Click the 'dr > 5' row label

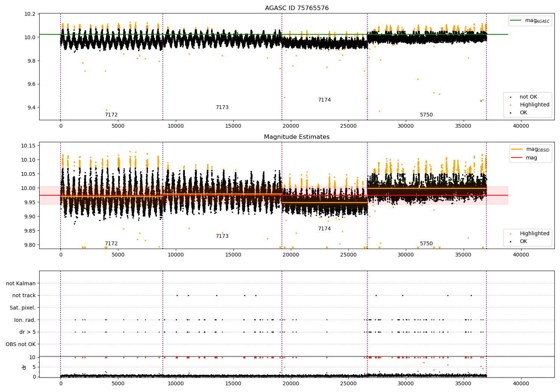pos(28,332)
